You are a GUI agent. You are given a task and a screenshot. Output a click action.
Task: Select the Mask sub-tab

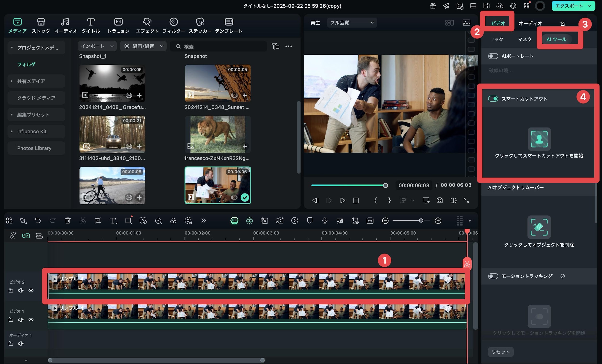pyautogui.click(x=525, y=39)
